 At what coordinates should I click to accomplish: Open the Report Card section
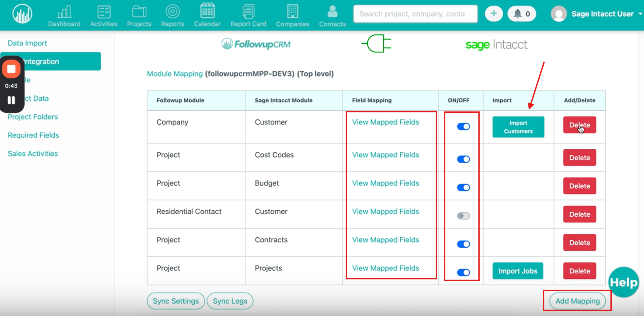248,16
